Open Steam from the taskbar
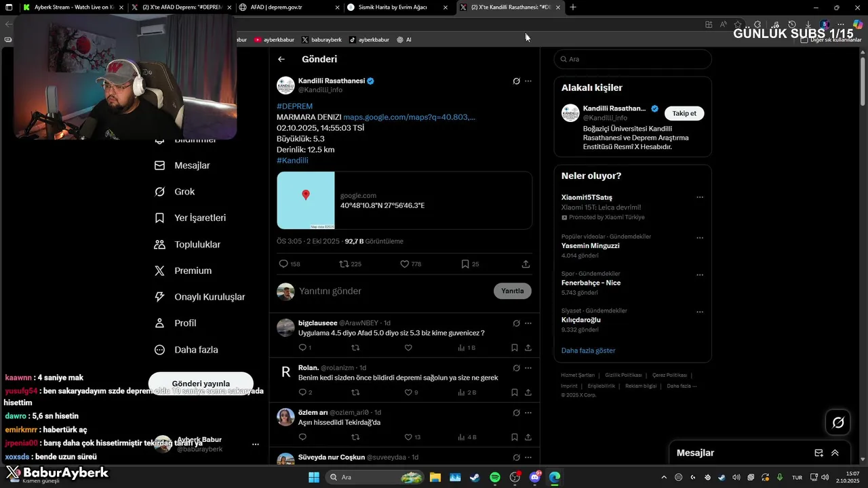The width and height of the screenshot is (868, 488). point(475,477)
